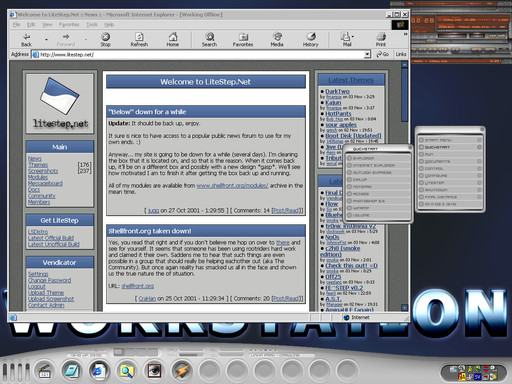Open the Mail button dropdown arrow
Image resolution: width=512 pixels, height=384 pixels.
pyautogui.click(x=353, y=37)
